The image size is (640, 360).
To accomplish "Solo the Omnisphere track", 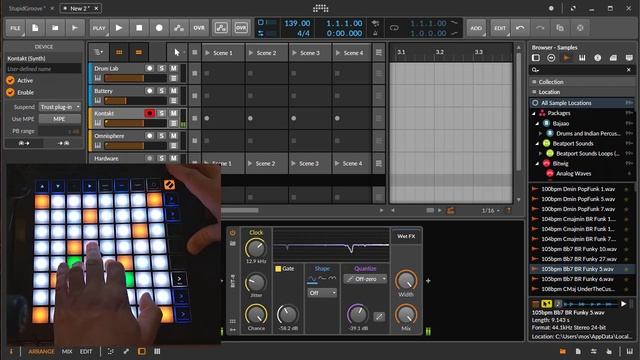I will pos(162,136).
